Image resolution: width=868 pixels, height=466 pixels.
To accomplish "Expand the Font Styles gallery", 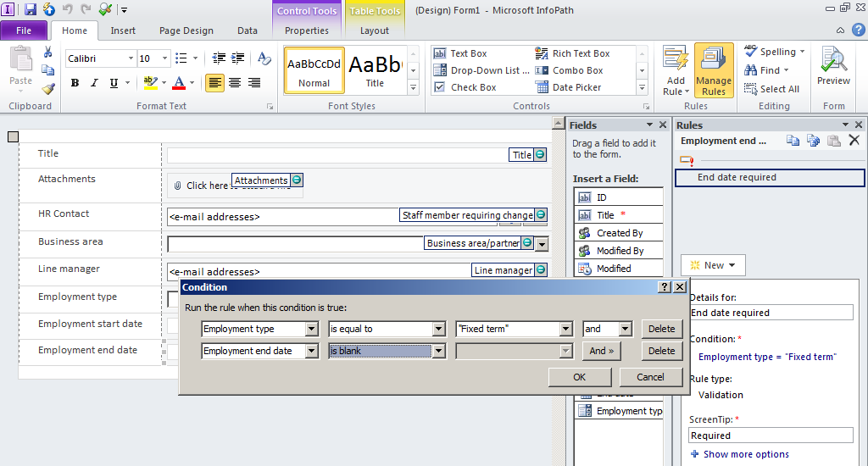I will click(413, 87).
